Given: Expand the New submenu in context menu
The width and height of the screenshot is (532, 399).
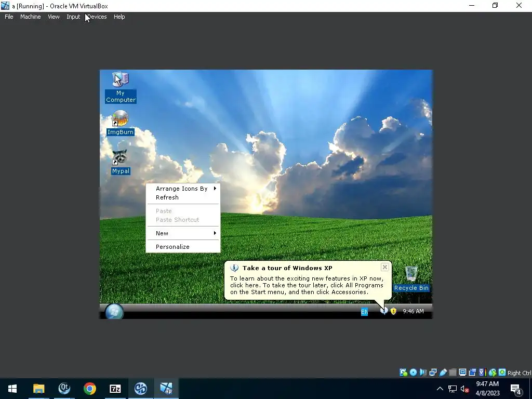Looking at the screenshot, I should tap(183, 233).
